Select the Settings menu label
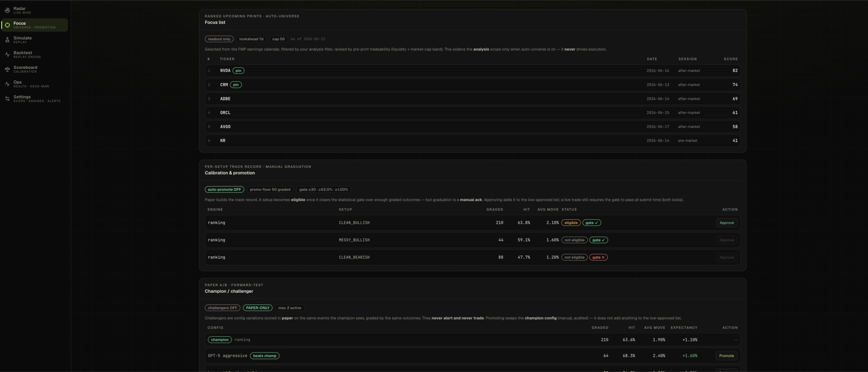This screenshot has height=372, width=868. pyautogui.click(x=22, y=97)
